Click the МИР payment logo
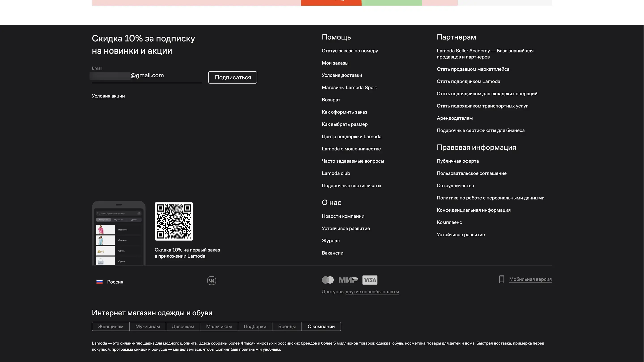The height and width of the screenshot is (362, 644). [x=348, y=280]
